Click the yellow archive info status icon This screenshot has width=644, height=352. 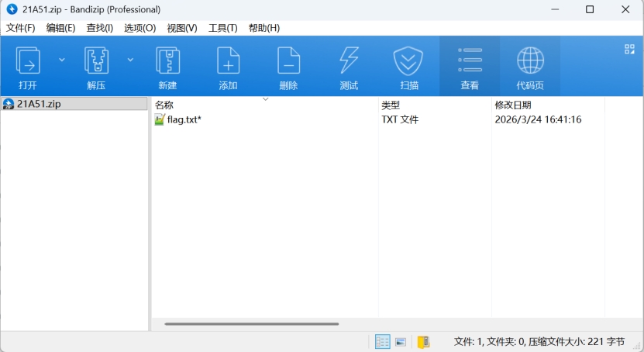423,342
